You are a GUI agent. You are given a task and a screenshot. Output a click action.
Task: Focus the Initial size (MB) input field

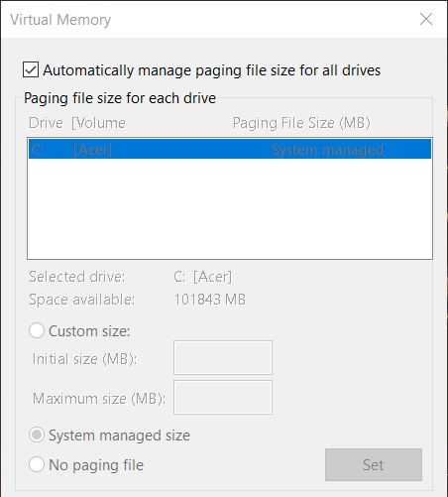(x=223, y=357)
